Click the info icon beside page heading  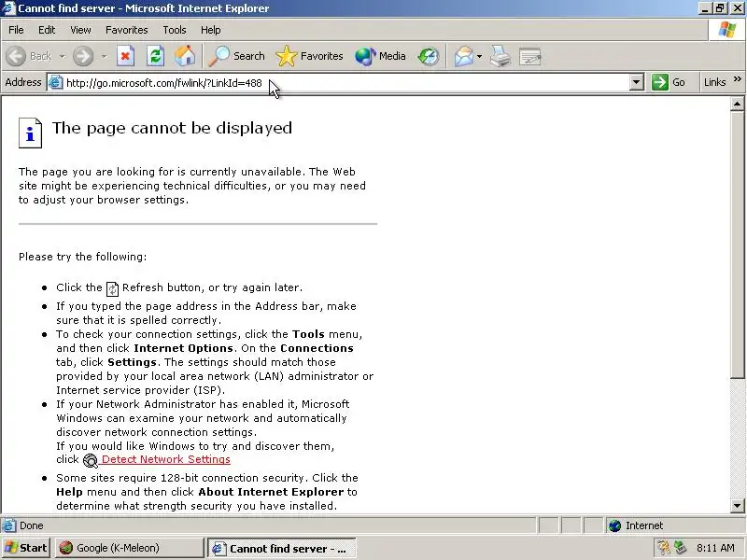click(31, 133)
